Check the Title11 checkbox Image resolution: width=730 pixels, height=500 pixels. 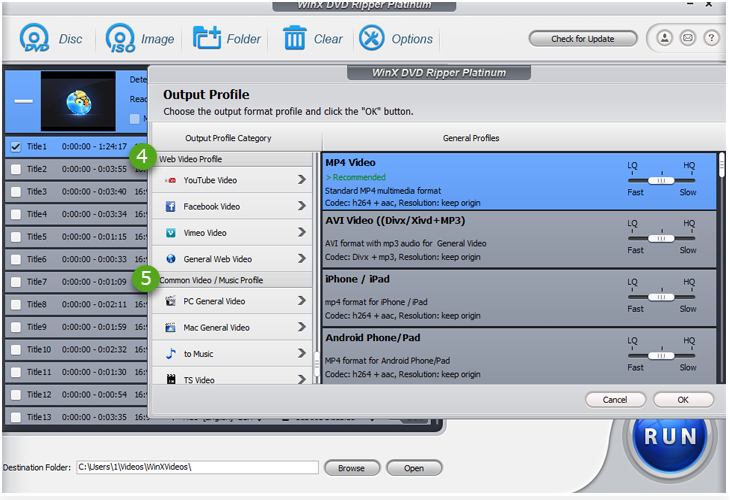[x=16, y=372]
